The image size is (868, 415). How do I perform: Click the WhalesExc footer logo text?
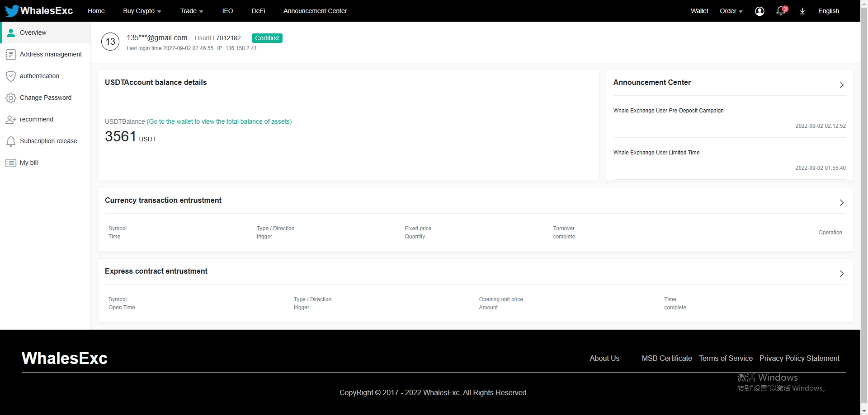pyautogui.click(x=65, y=358)
